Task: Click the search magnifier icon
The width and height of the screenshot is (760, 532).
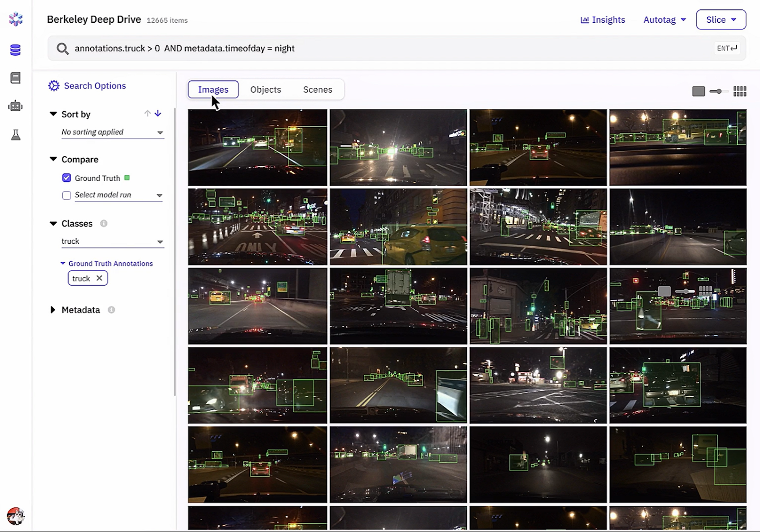Action: 63,48
